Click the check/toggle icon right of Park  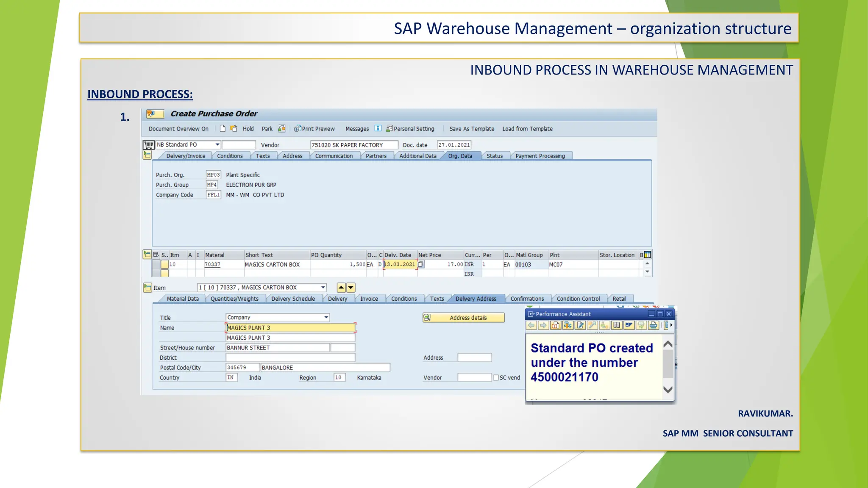[x=282, y=128]
